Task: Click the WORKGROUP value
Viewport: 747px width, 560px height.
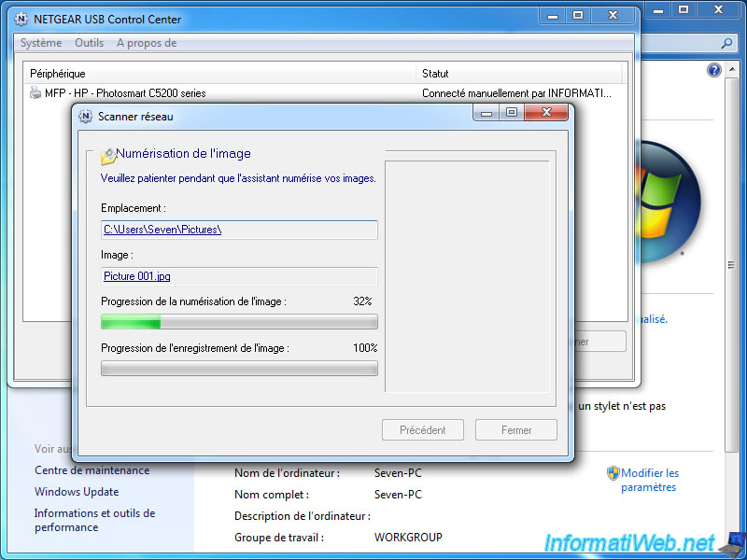Action: click(x=408, y=538)
